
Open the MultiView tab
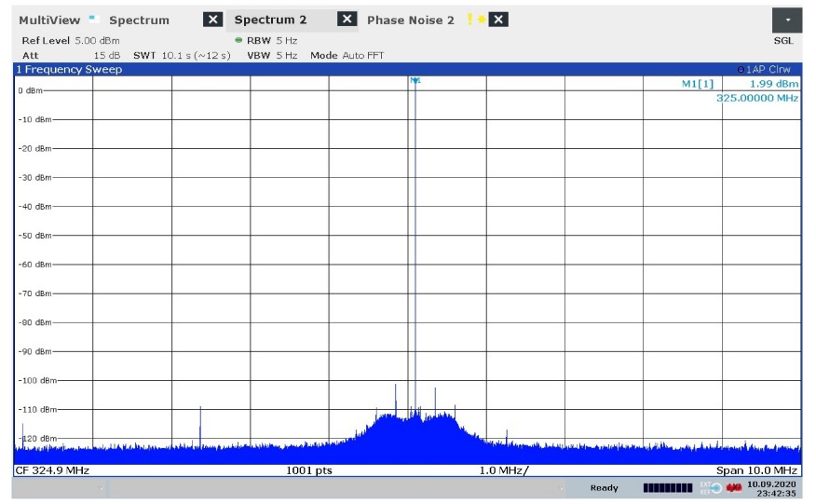49,20
